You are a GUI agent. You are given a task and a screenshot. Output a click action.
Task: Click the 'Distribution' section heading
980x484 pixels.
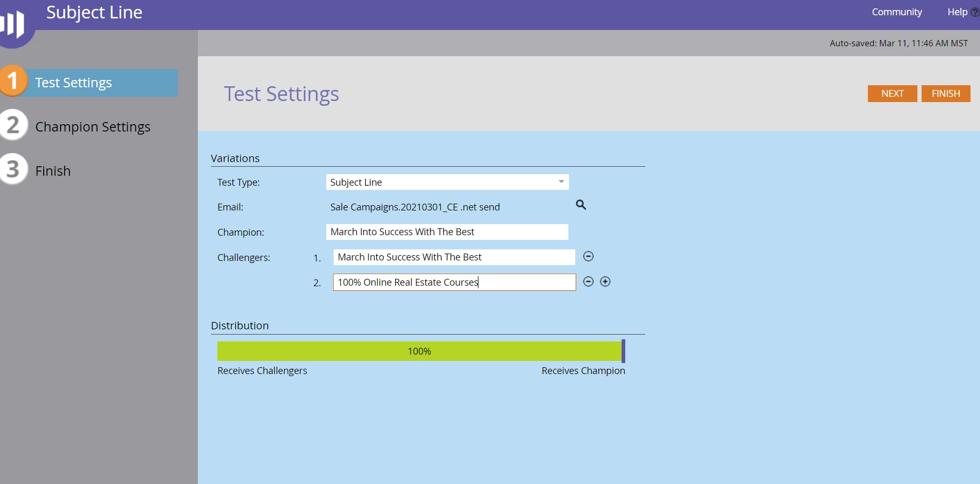tap(240, 326)
